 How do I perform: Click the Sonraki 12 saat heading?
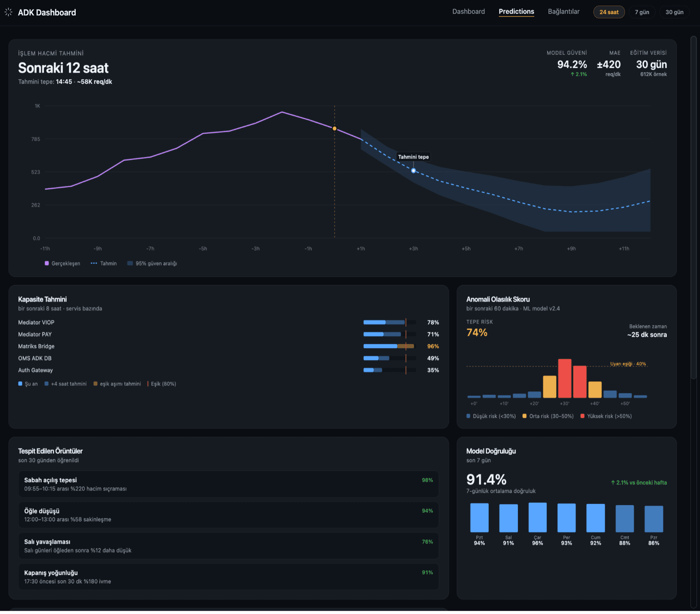(x=63, y=68)
